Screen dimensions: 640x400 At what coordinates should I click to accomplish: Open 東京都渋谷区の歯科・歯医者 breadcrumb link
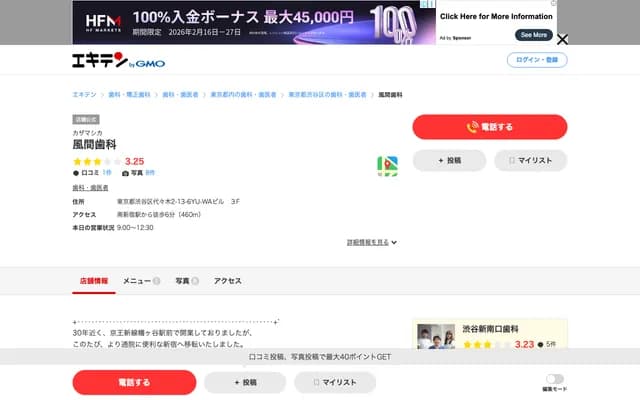pos(327,94)
